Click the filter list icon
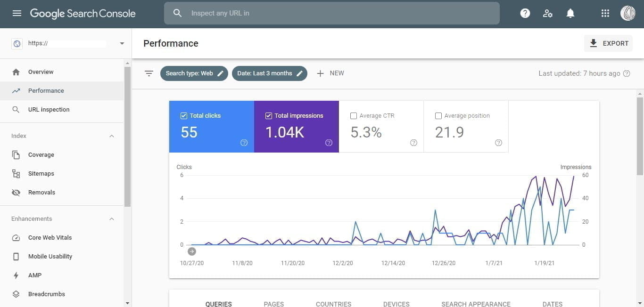Screen dimensions: 644x307 click(x=149, y=73)
